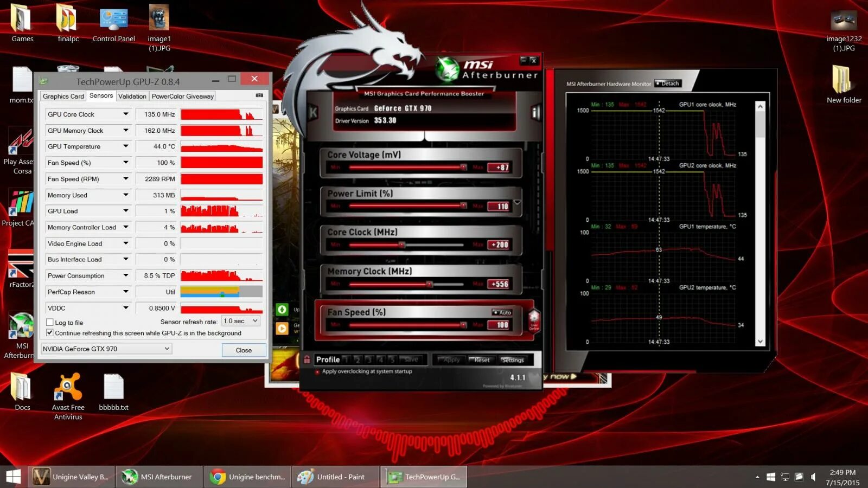Viewport: 868px width, 488px height.
Task: Uncheck Continue refreshing in background checkbox
Action: (50, 333)
